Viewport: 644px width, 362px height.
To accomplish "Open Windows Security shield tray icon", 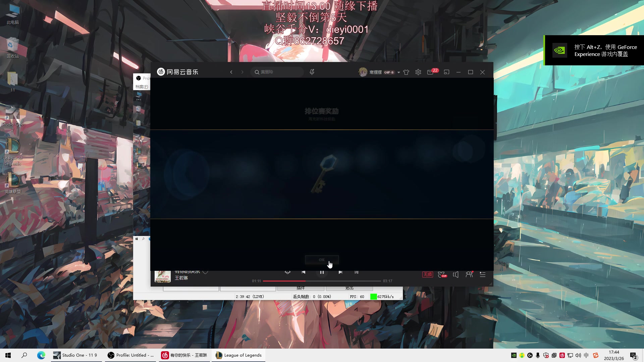I will [x=546, y=355].
